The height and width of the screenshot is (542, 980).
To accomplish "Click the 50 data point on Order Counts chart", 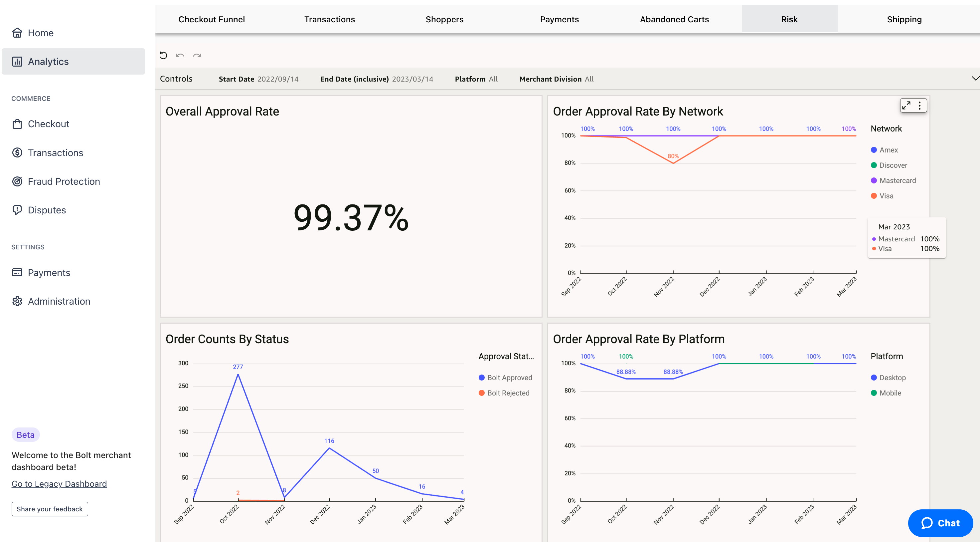I will pyautogui.click(x=376, y=478).
